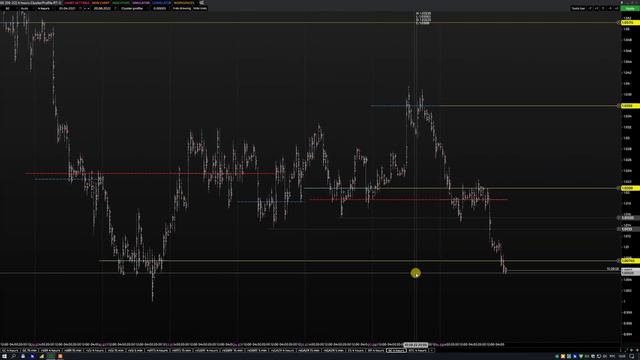Switch to the 6E 15 min chart tab
This screenshot has width=640, height=360.
[x=29, y=350]
